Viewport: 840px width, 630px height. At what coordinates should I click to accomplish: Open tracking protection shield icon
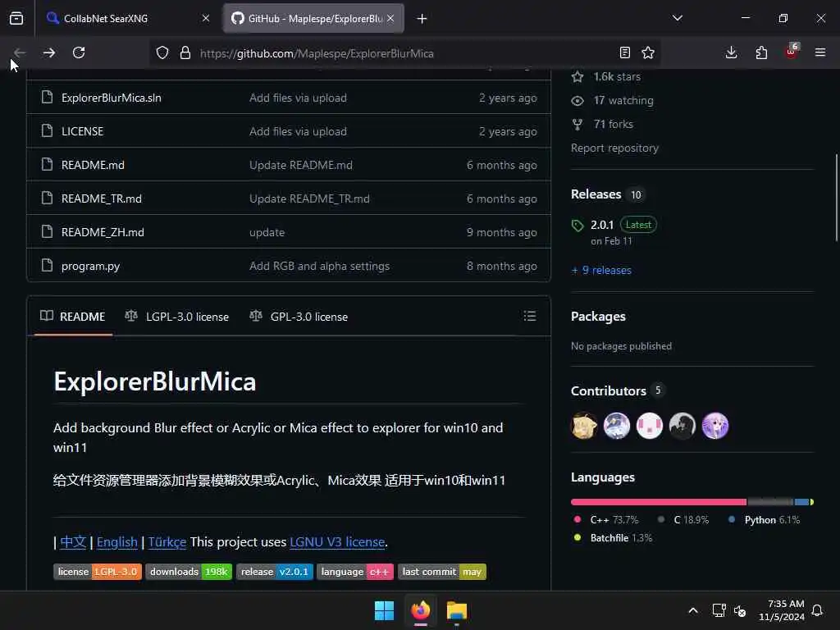(x=162, y=52)
